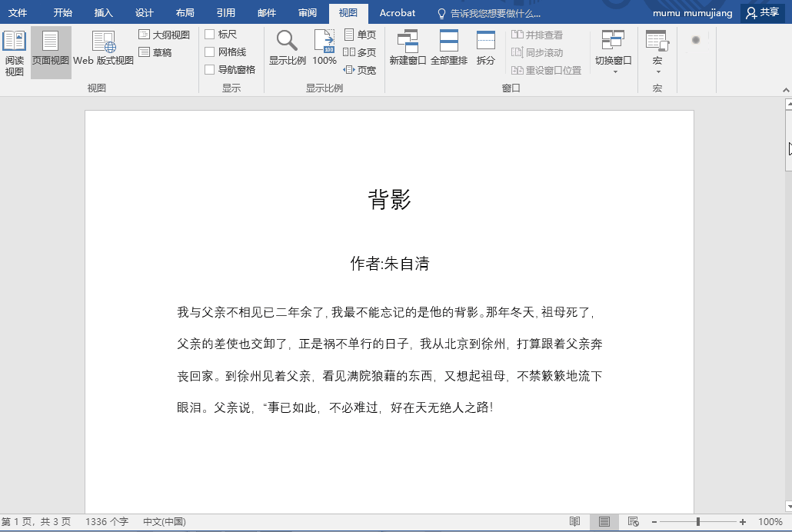Click Reset Window Position (重设窗口位置)
This screenshot has height=532, width=792.
[546, 70]
